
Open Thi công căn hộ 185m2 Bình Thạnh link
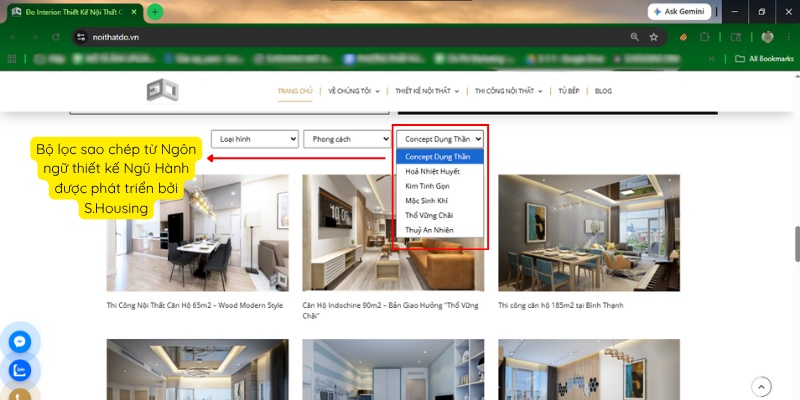(561, 305)
